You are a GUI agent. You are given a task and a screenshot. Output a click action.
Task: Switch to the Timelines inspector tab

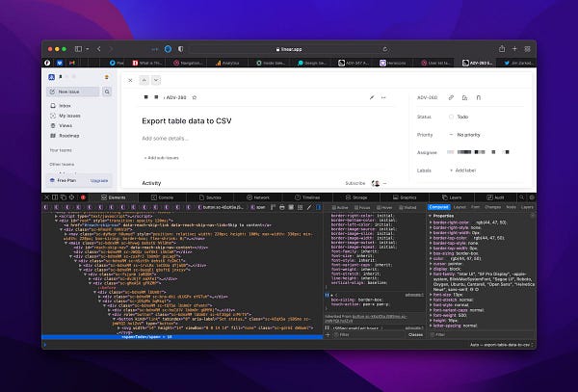click(307, 197)
